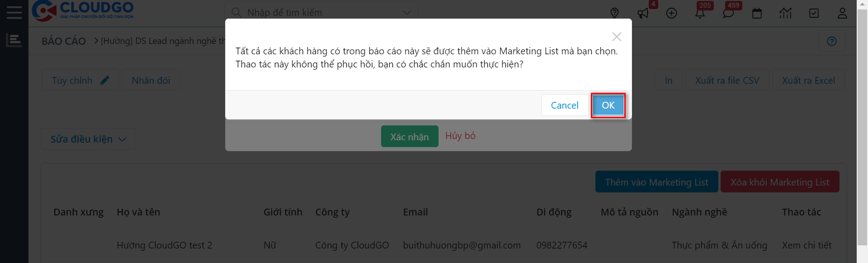Open the calendar icon
The image size is (868, 263).
[757, 13]
